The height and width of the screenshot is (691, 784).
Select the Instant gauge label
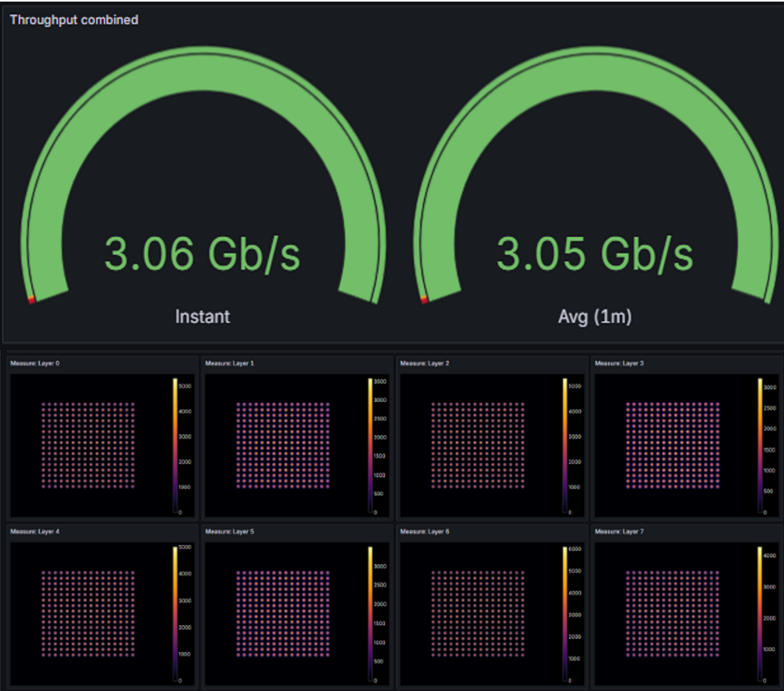[202, 316]
